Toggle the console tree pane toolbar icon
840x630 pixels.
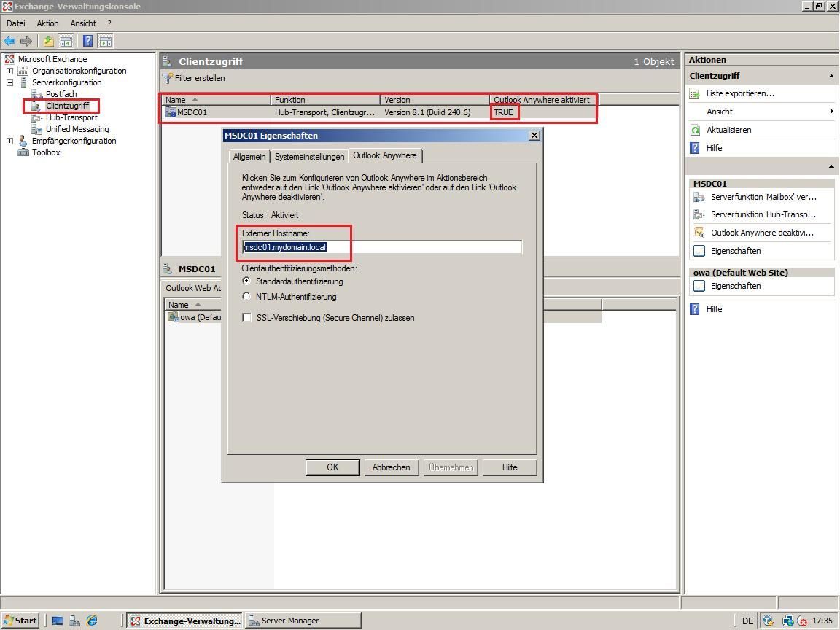click(x=66, y=42)
